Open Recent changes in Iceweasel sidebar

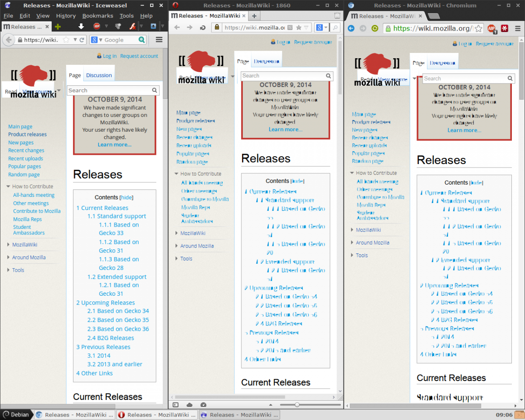(26, 150)
